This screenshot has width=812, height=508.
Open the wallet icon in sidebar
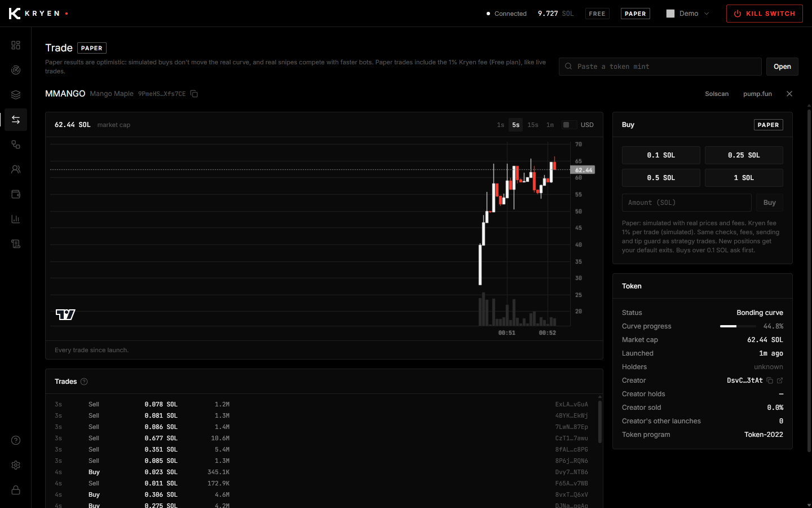(16, 194)
